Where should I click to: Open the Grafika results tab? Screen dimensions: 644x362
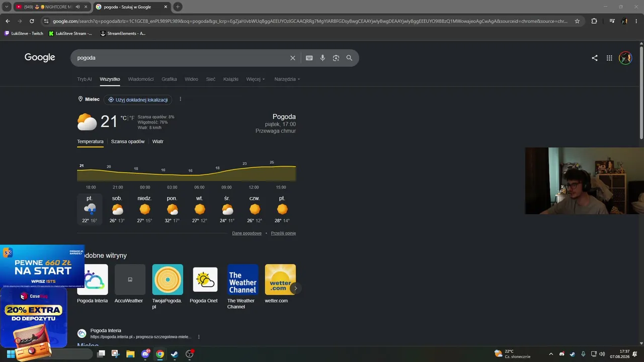169,79
